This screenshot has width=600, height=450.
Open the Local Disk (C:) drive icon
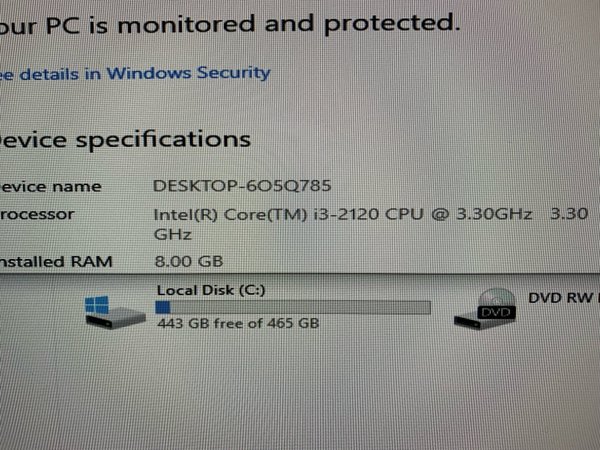[114, 312]
